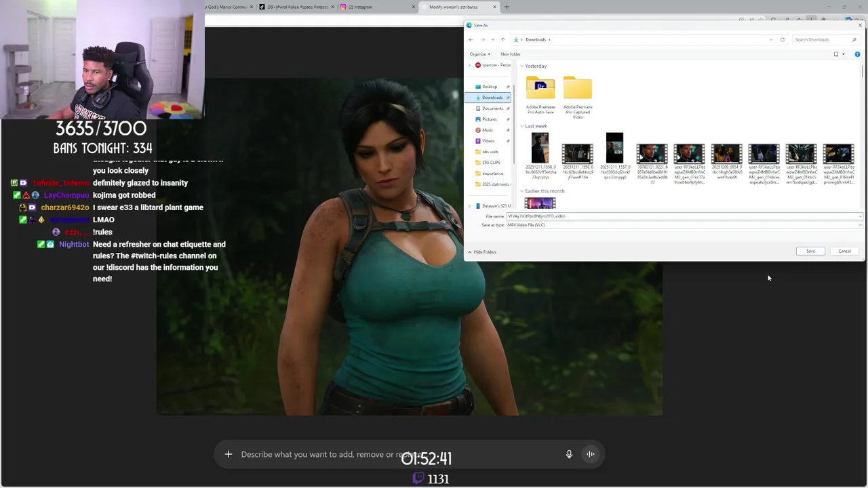Close the God's Manor Community tab
Screen dimensions: 868x488
point(252,7)
